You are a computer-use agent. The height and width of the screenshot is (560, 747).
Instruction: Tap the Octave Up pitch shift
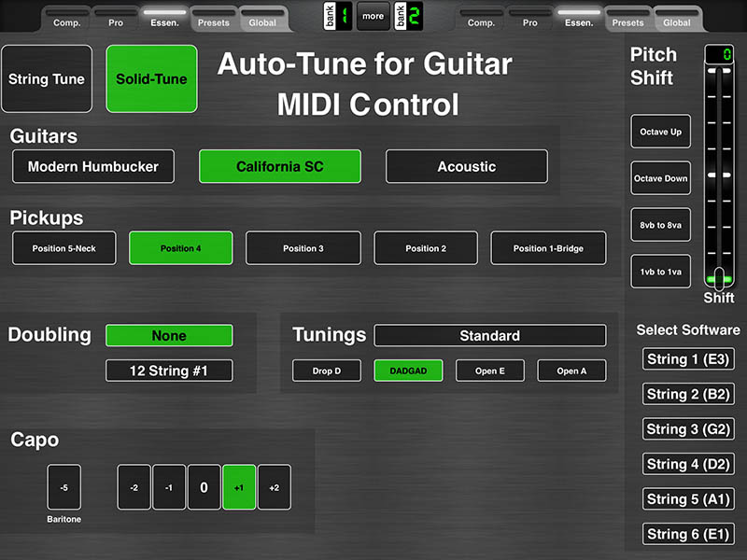point(661,132)
